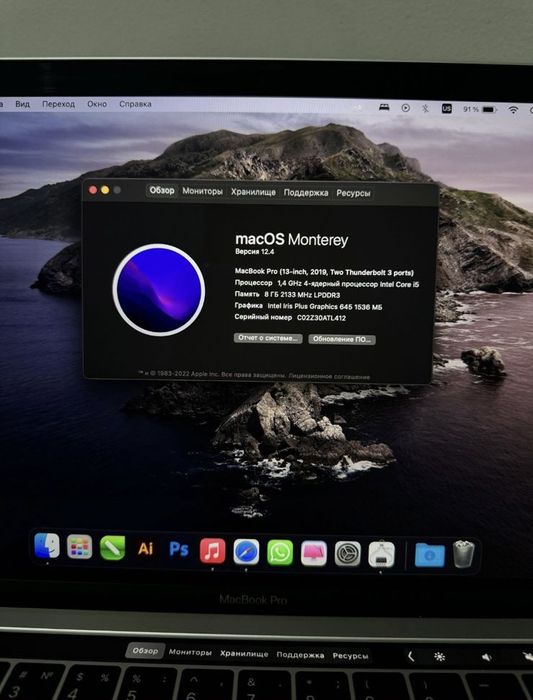The width and height of the screenshot is (533, 700).
Task: Tap Хранилище on the Touch Bar
Action: tap(244, 654)
